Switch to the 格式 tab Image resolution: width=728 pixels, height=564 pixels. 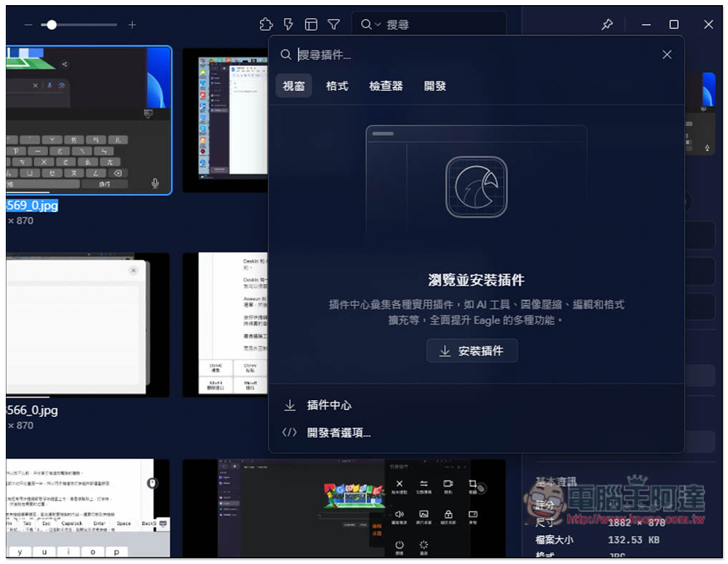pos(337,86)
